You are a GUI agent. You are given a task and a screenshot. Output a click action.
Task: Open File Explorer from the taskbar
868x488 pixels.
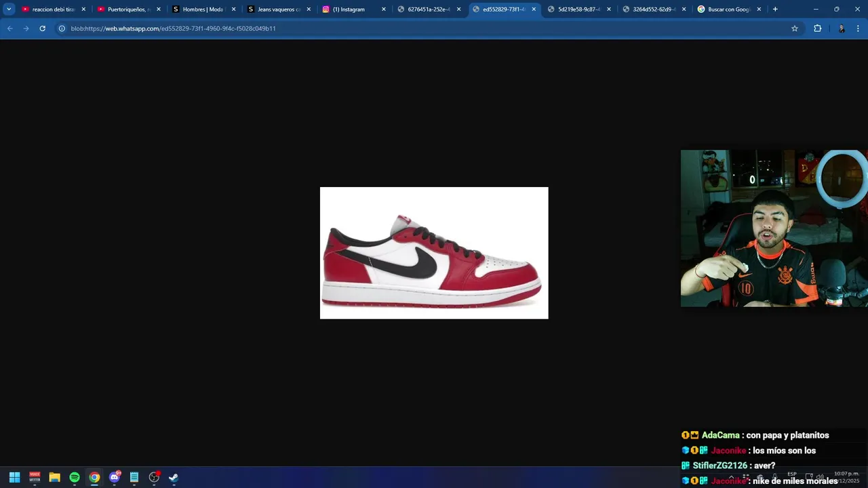54,477
